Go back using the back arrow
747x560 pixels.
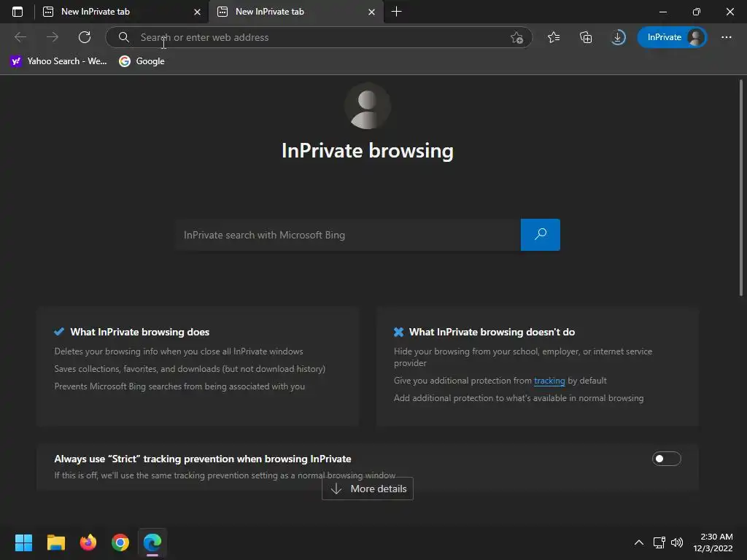click(20, 37)
